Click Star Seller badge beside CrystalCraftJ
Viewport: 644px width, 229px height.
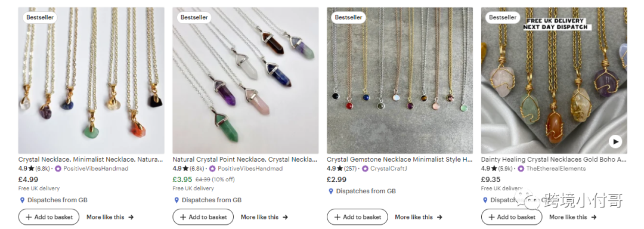[x=365, y=169]
